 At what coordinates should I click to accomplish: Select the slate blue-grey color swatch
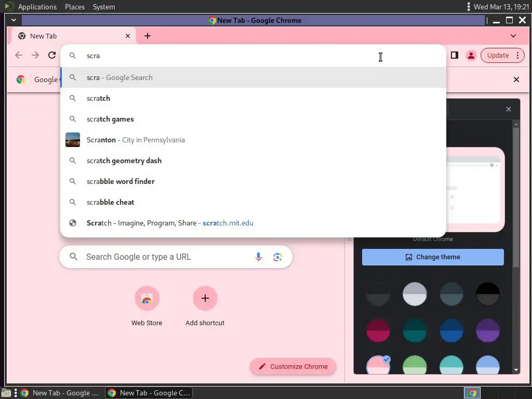point(451,294)
